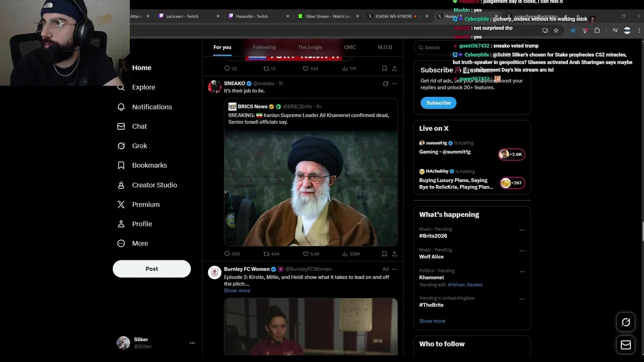Open Burnley FC Women video thumbnail
This screenshot has height=362, width=644.
click(311, 326)
